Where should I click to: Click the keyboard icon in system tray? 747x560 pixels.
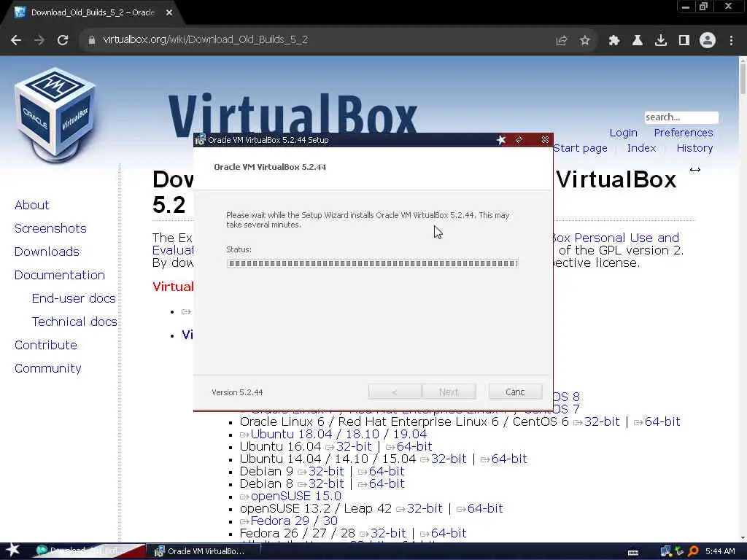[633, 553]
